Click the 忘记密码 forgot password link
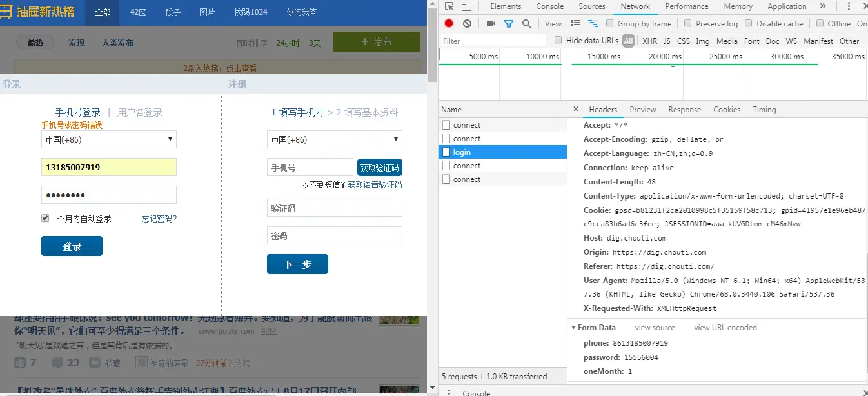868x396 pixels. [159, 219]
